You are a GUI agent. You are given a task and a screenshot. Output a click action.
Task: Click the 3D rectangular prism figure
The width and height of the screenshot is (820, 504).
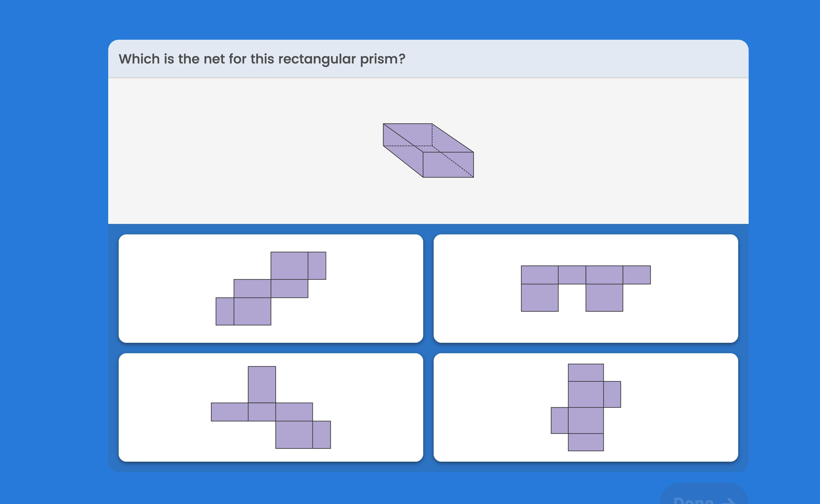(428, 151)
